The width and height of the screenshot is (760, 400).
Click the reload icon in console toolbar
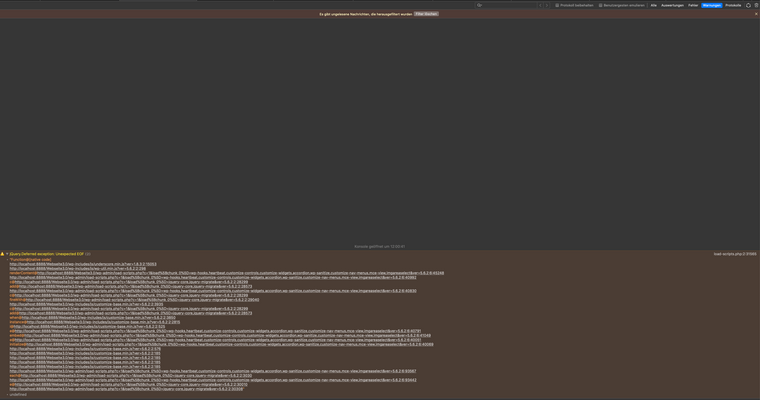click(748, 5)
